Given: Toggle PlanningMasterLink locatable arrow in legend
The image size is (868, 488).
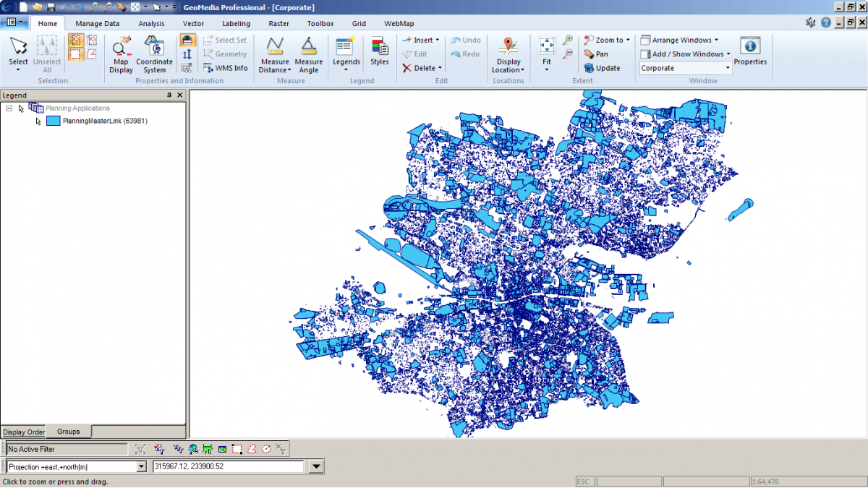Looking at the screenshot, I should tap(38, 121).
